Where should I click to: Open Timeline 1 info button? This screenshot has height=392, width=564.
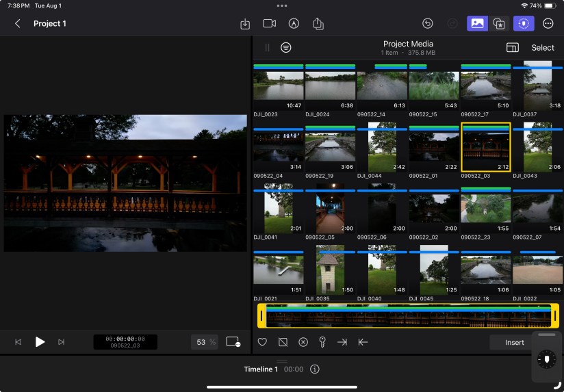coord(315,369)
